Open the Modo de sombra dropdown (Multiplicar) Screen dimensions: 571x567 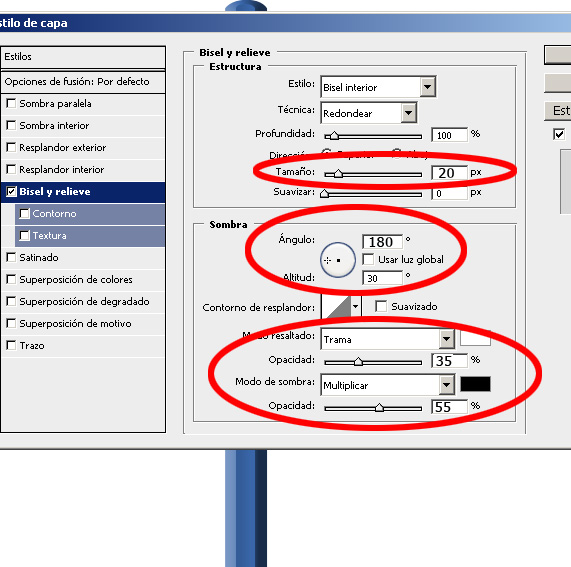[387, 385]
